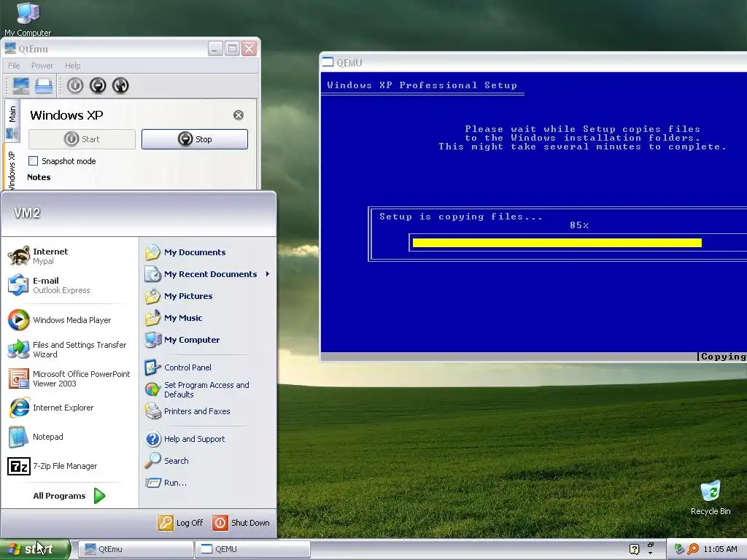Viewport: 747px width, 560px height.
Task: Launch Mypal Internet browser from Start menu
Action: [71, 256]
